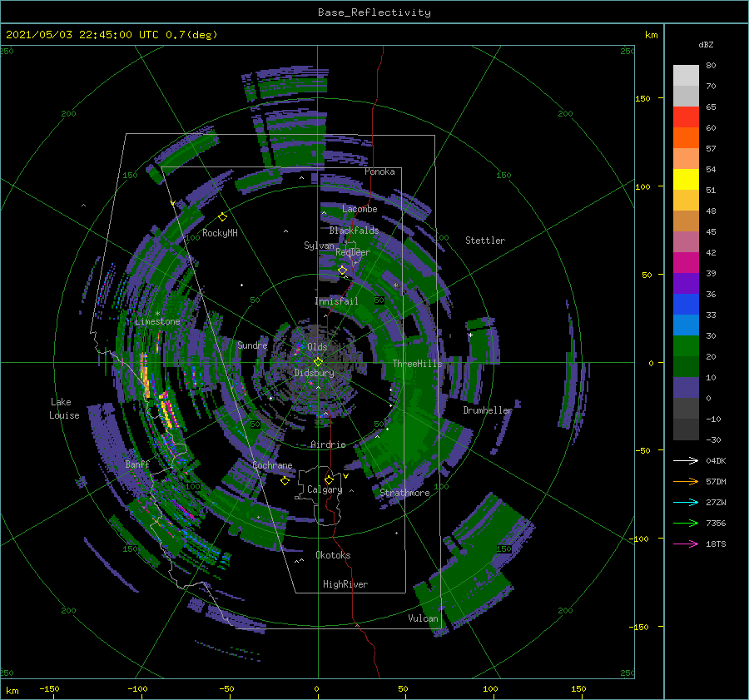The height and width of the screenshot is (700, 749).
Task: Click the Olds town label
Action: pyautogui.click(x=317, y=347)
